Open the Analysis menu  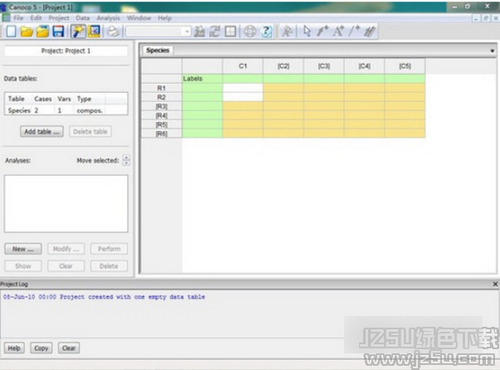pyautogui.click(x=108, y=18)
